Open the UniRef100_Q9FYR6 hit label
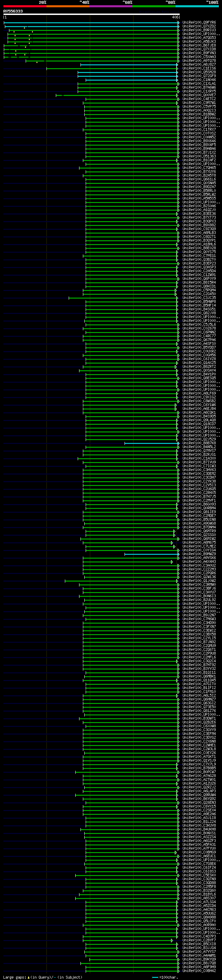The height and width of the screenshot is (980, 222). [199, 23]
